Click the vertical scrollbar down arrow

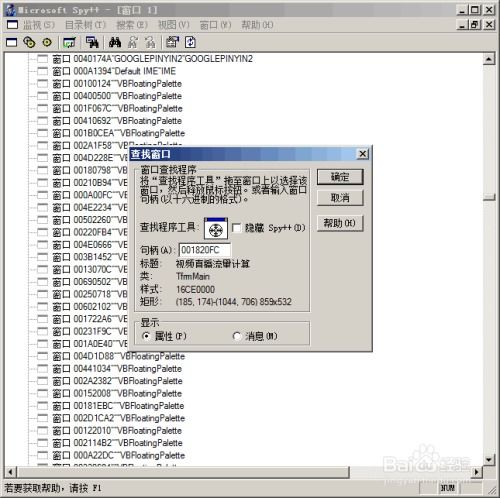[488, 460]
